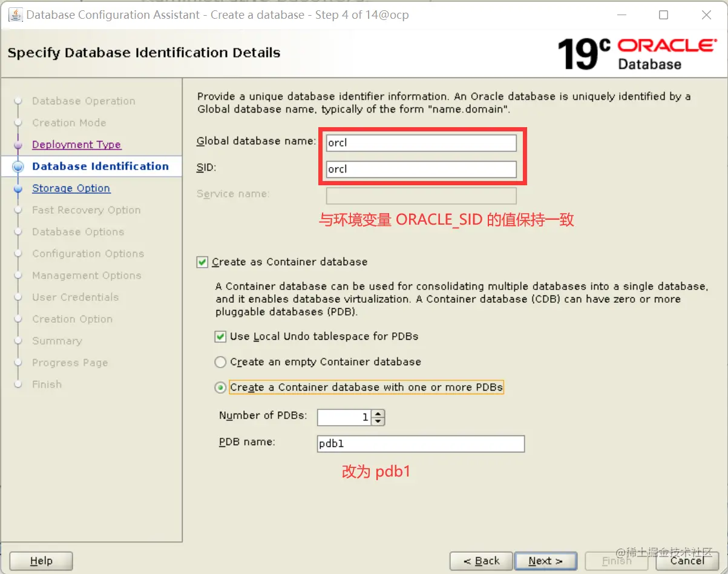Click Database Operation step in sidebar
Screen dimensions: 728x574
(x=84, y=101)
